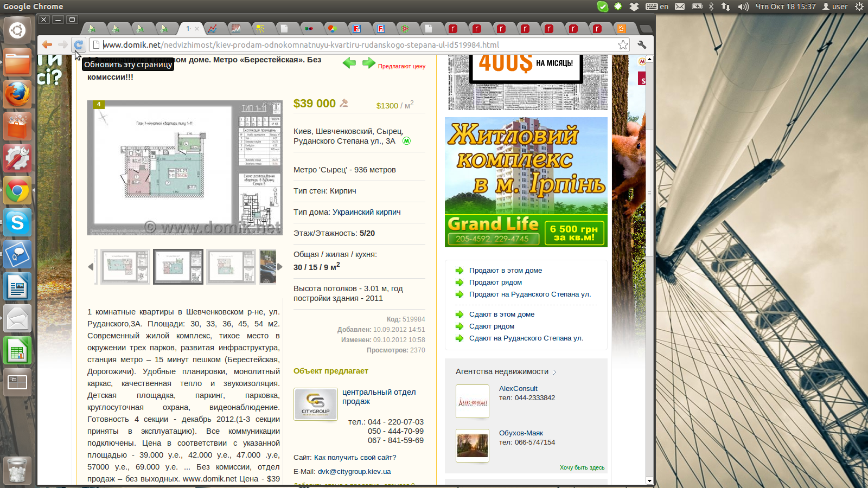The image size is (868, 488).
Task: Click the browser Forward arrow
Action: [63, 45]
